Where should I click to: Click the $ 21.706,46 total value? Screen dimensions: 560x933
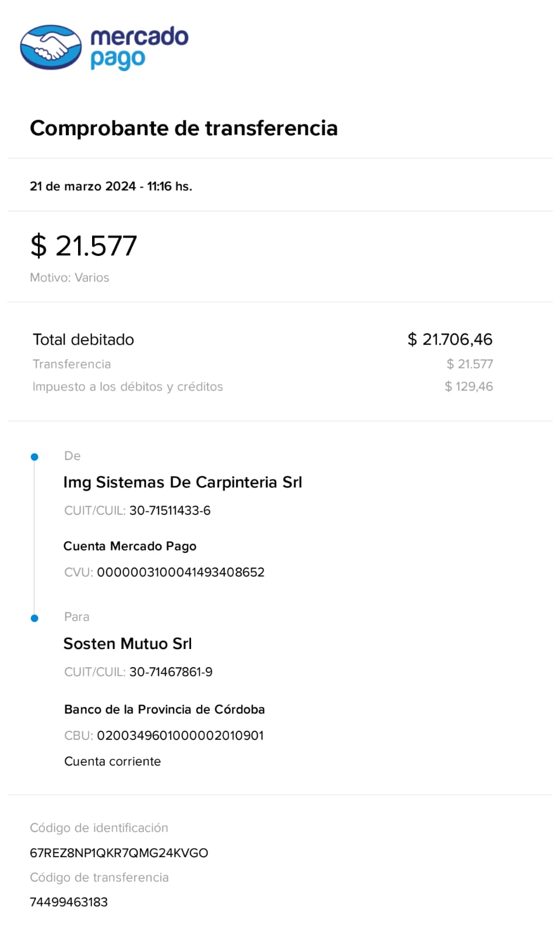pyautogui.click(x=450, y=339)
